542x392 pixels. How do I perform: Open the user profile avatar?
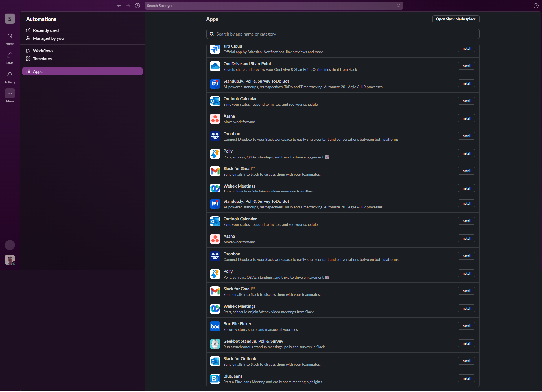[x=10, y=260]
